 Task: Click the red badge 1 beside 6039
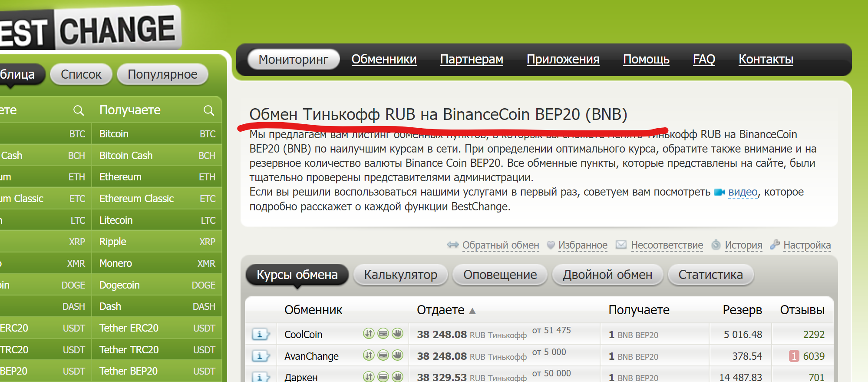(794, 356)
